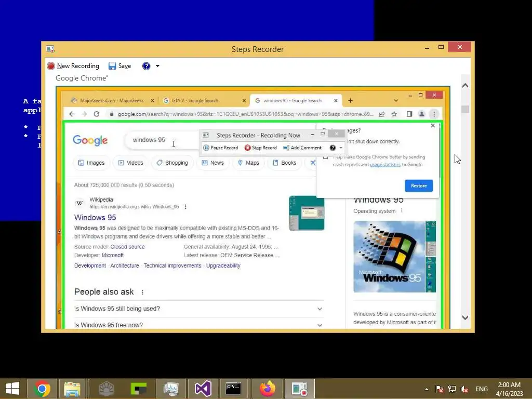Click the help icon in Recording Now bar
532x399 pixels.
[x=332, y=148]
